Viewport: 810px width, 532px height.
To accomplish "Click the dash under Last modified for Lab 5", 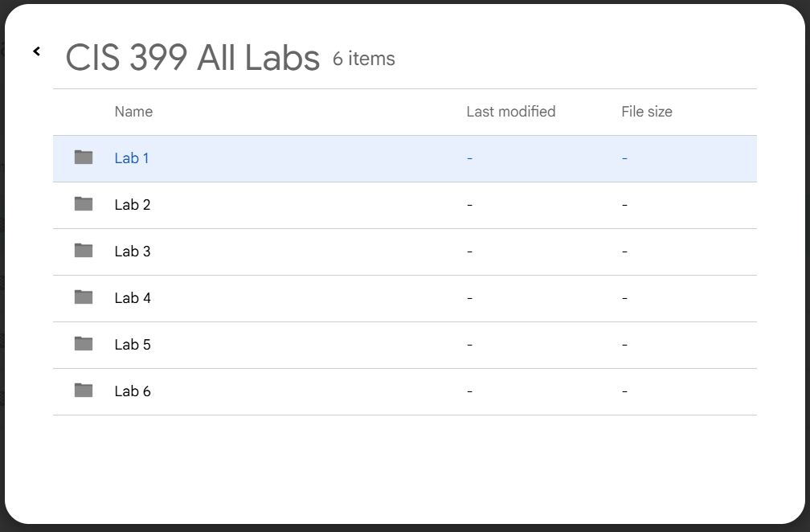I will (x=468, y=345).
